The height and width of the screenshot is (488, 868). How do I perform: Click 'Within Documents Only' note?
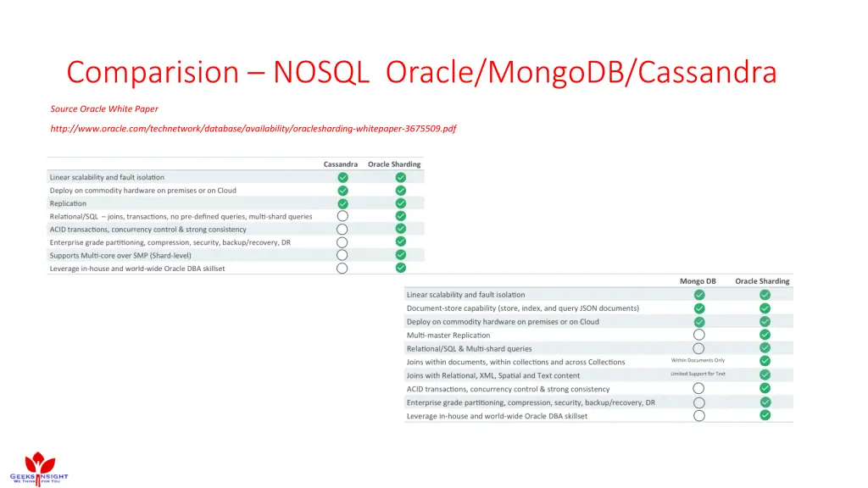(698, 360)
